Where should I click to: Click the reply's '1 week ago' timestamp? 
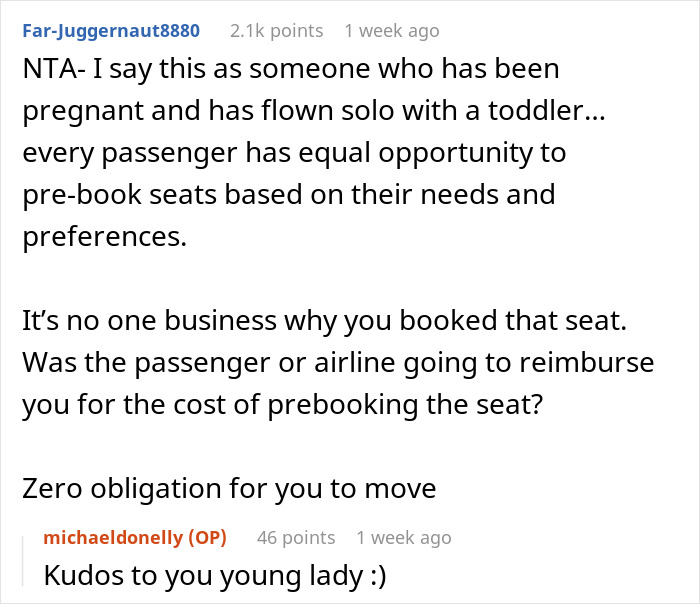tap(404, 538)
